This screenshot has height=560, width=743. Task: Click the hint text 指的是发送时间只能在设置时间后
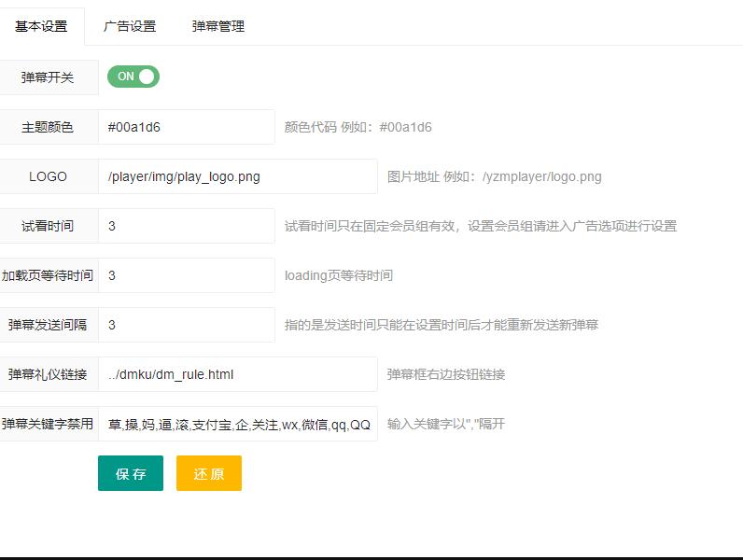[x=442, y=325]
